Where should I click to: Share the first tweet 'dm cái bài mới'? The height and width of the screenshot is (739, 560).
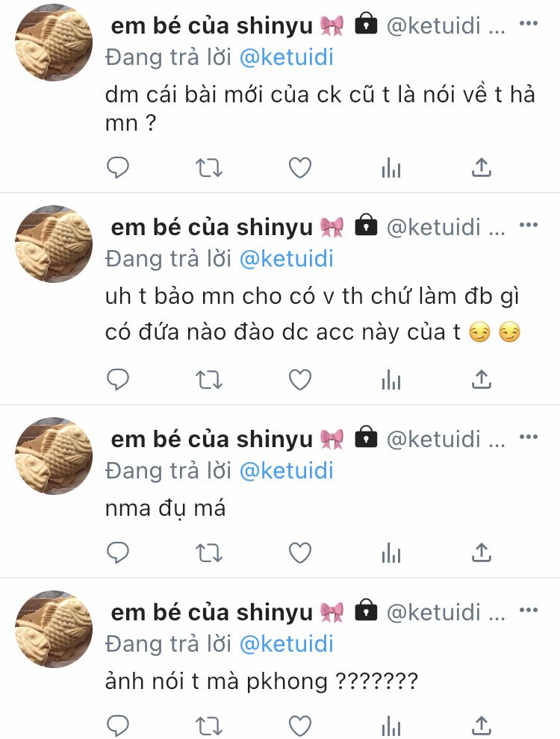click(482, 167)
